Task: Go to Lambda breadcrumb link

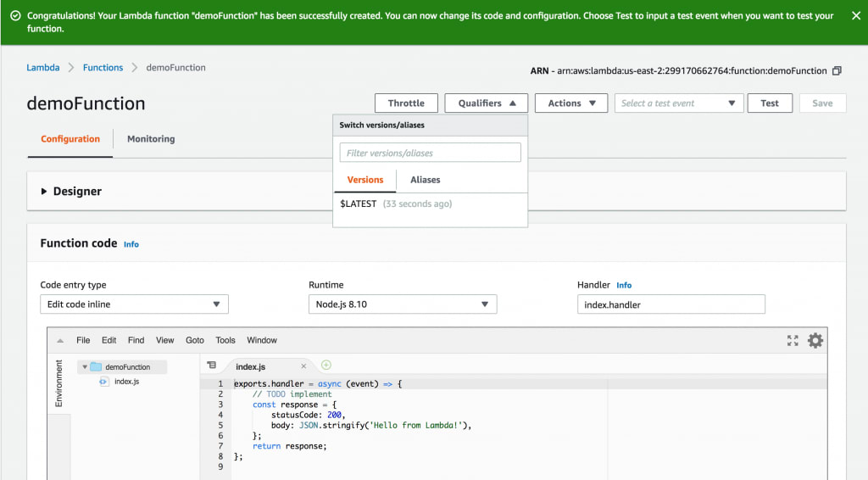Action: pyautogui.click(x=43, y=68)
